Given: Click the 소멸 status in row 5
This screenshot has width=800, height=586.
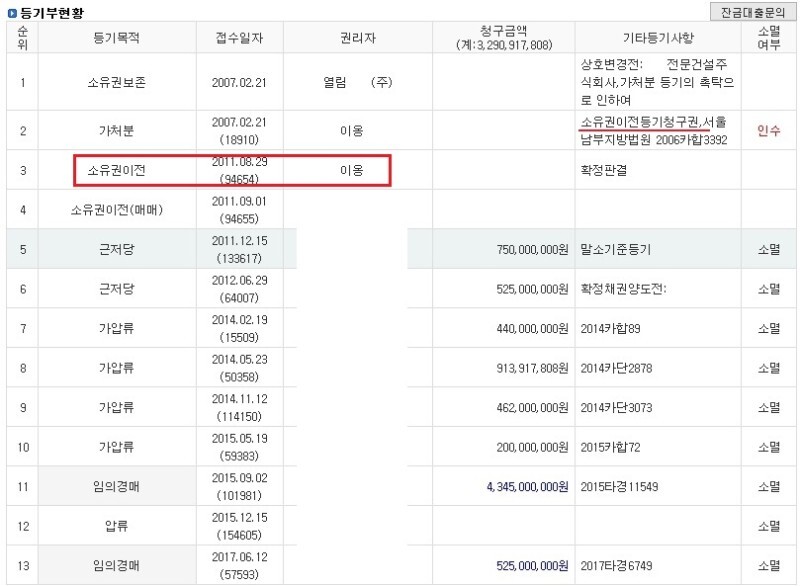Looking at the screenshot, I should coord(768,249).
